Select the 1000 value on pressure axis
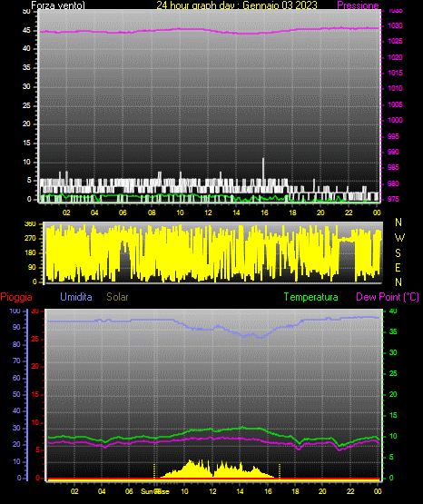This screenshot has height=504, width=423. pyautogui.click(x=395, y=120)
